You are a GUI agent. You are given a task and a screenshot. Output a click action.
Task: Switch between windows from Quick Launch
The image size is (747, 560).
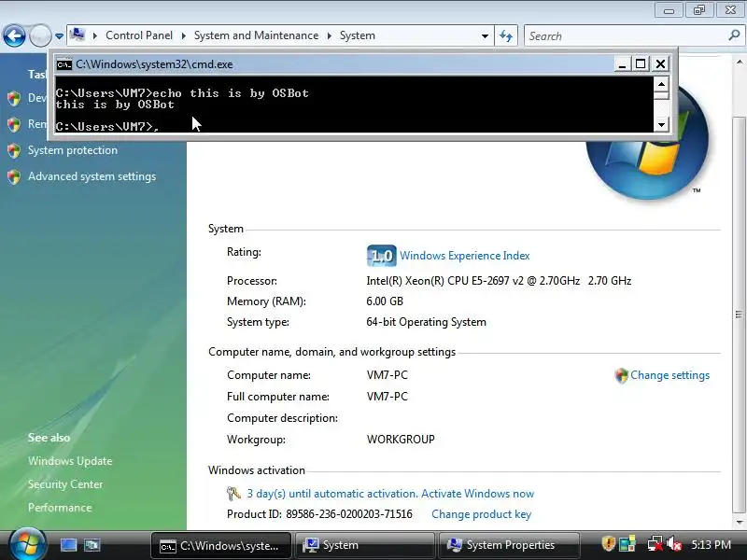[92, 545]
